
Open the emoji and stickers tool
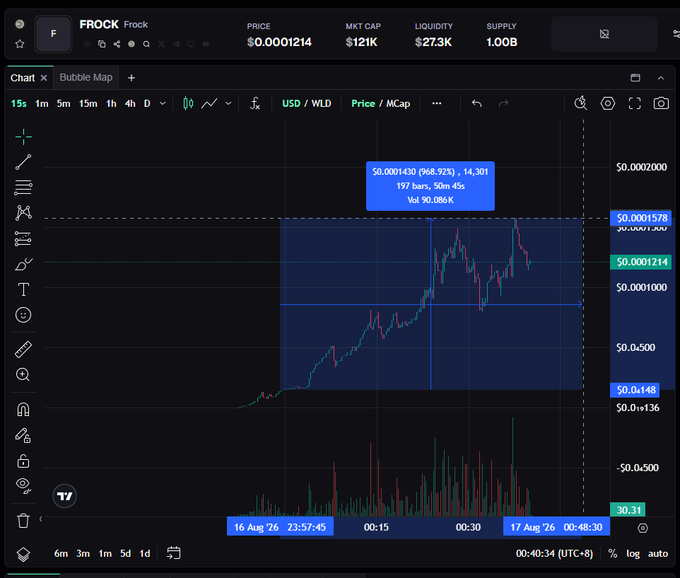(x=23, y=315)
